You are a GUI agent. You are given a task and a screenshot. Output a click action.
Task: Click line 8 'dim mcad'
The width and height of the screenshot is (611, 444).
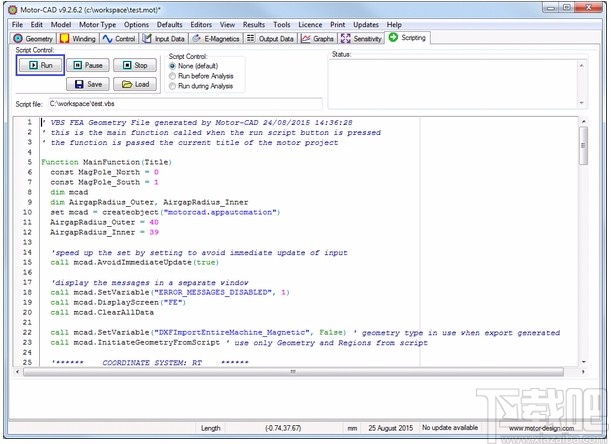click(69, 192)
